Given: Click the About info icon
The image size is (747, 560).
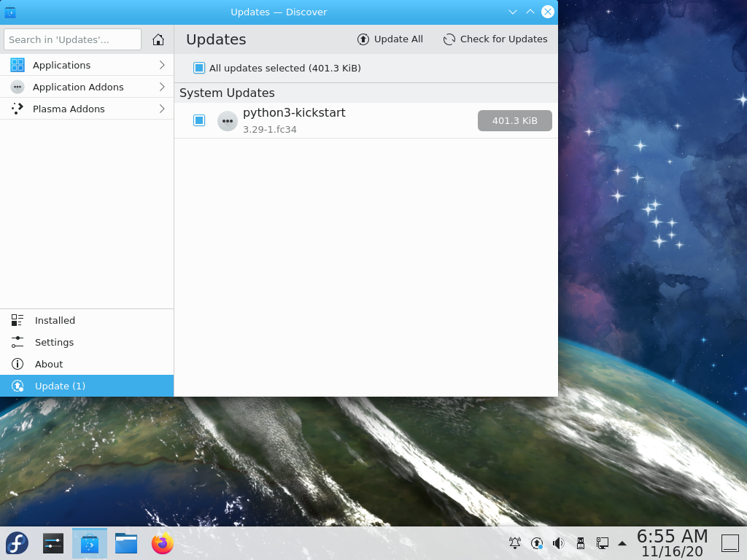Looking at the screenshot, I should coord(18,365).
